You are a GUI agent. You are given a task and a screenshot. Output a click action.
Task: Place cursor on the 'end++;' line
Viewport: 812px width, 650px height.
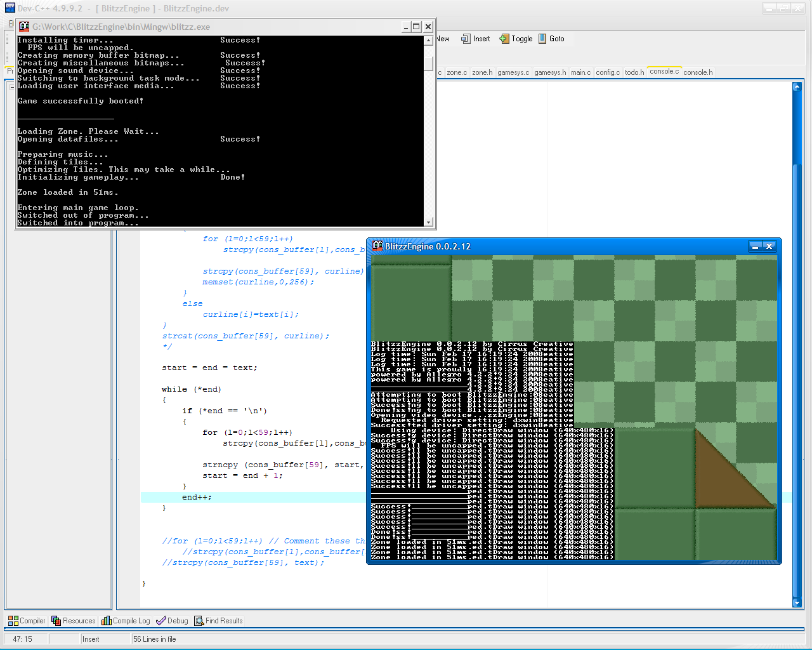pyautogui.click(x=197, y=498)
